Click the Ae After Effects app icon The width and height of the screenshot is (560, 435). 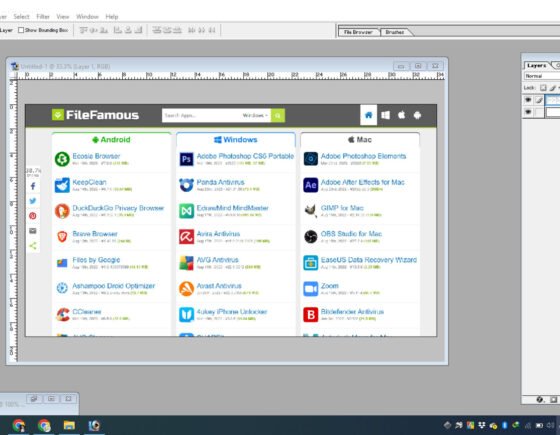(310, 185)
